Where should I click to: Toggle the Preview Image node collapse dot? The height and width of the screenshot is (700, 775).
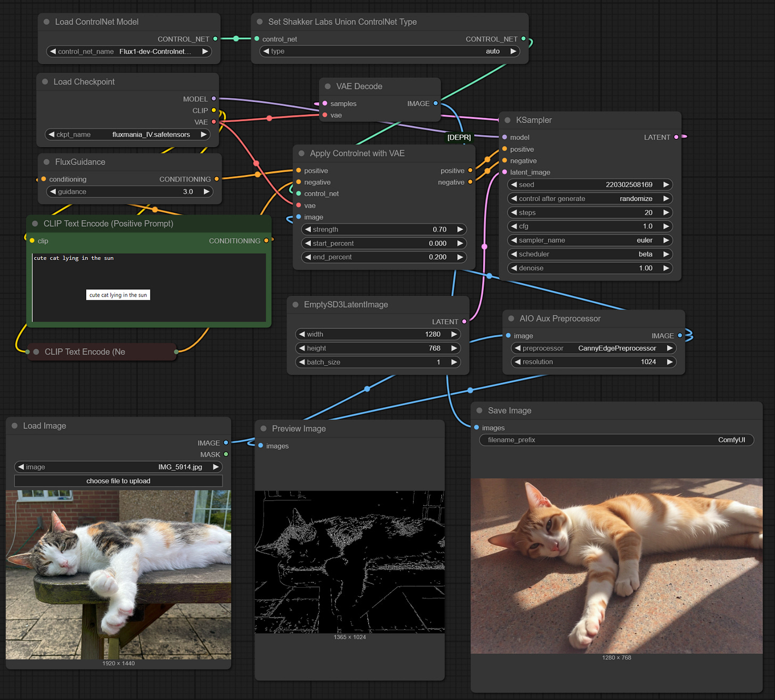point(263,429)
